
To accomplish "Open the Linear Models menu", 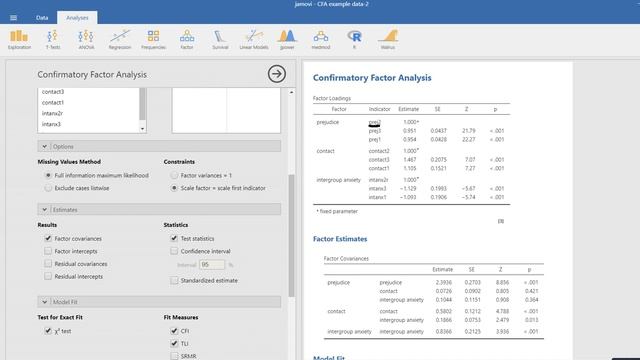I will coord(254,40).
